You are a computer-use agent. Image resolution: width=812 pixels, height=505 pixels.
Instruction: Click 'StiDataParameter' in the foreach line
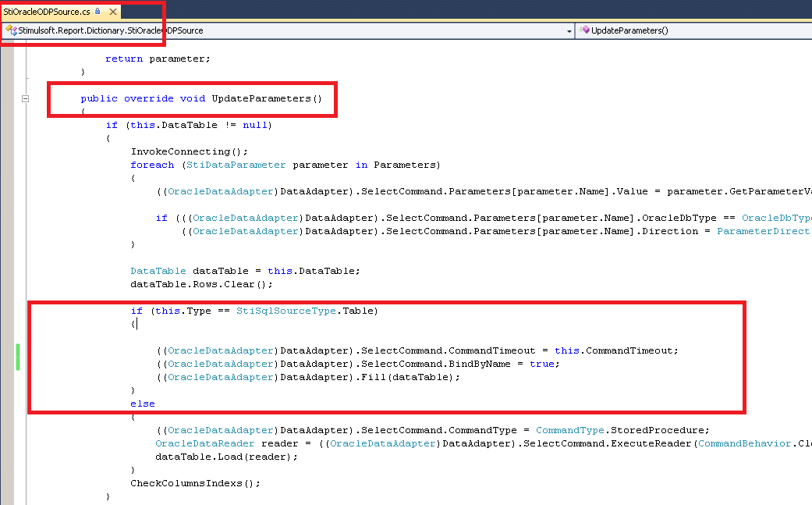coord(236,165)
